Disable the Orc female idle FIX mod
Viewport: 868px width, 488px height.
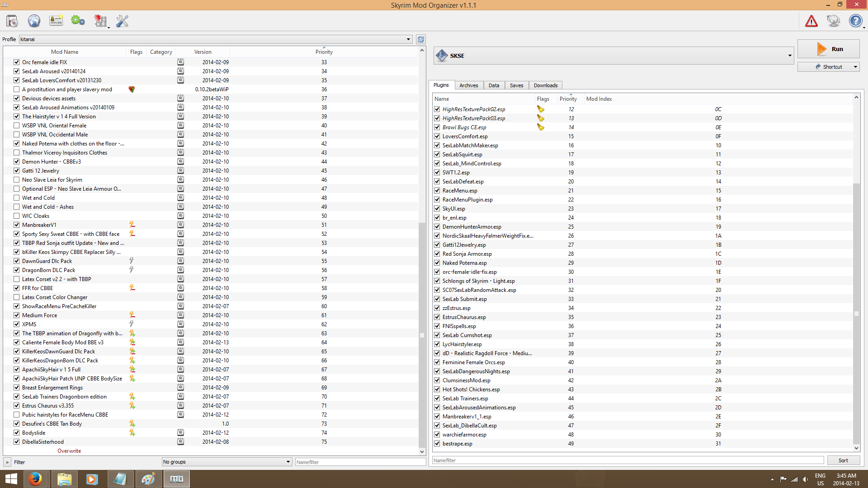17,62
